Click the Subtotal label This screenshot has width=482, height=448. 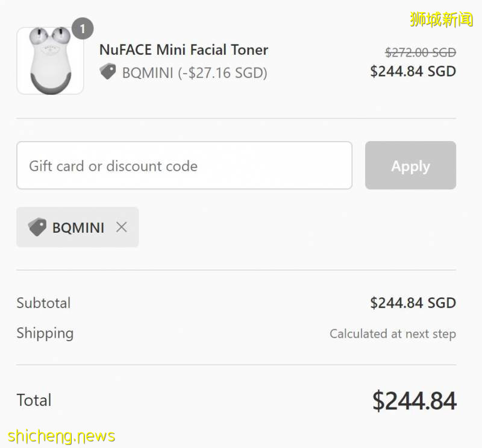click(x=43, y=303)
